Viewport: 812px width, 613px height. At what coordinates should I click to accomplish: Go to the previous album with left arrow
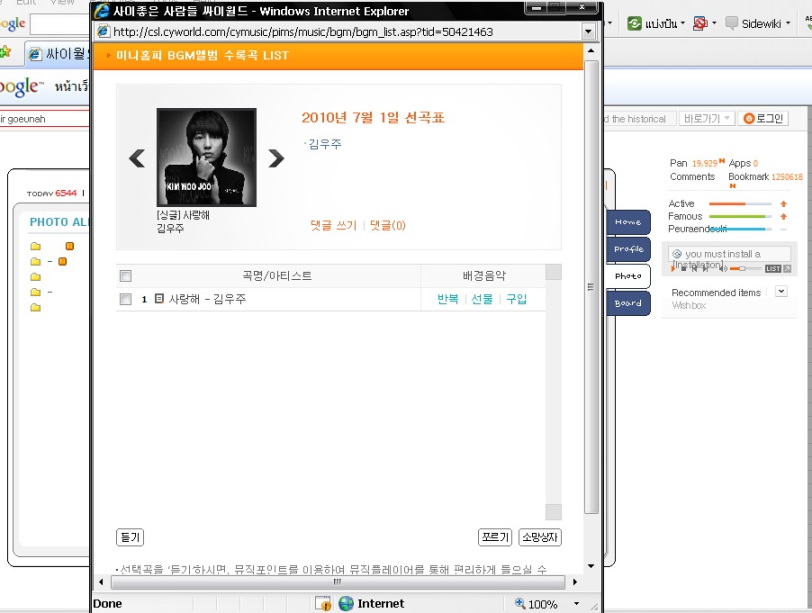pyautogui.click(x=137, y=158)
